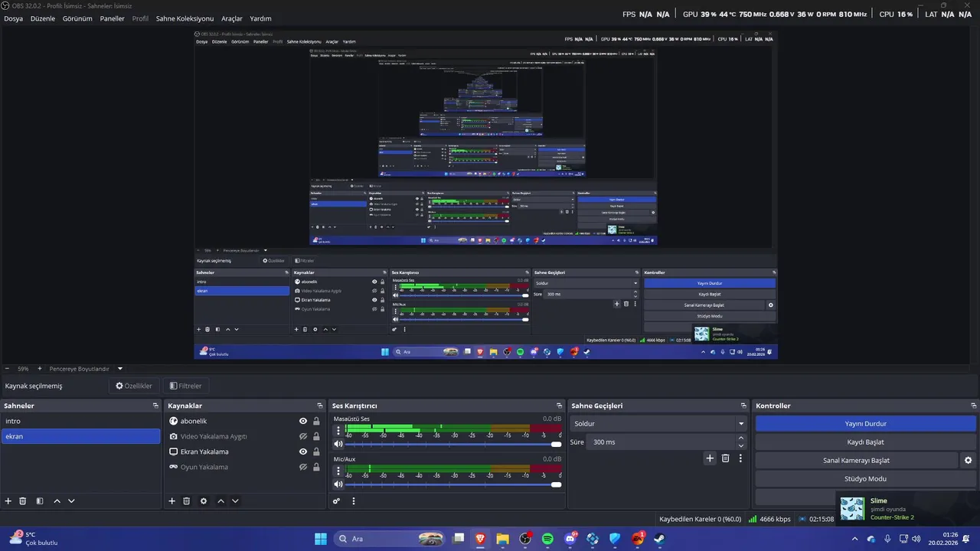Open Filtreler source filters button
Screen dimensions: 980x551
(186, 386)
